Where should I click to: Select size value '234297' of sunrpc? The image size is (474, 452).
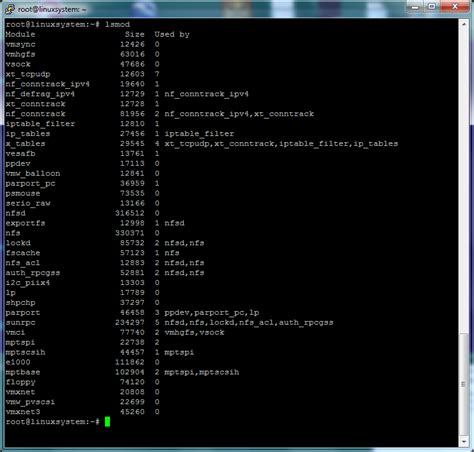tap(130, 322)
